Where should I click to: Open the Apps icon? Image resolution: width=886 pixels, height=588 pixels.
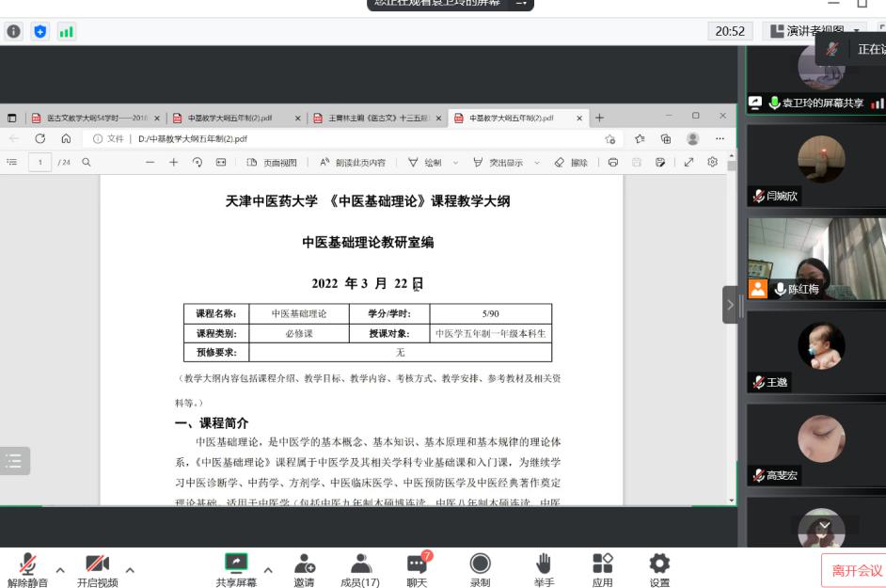click(x=602, y=564)
